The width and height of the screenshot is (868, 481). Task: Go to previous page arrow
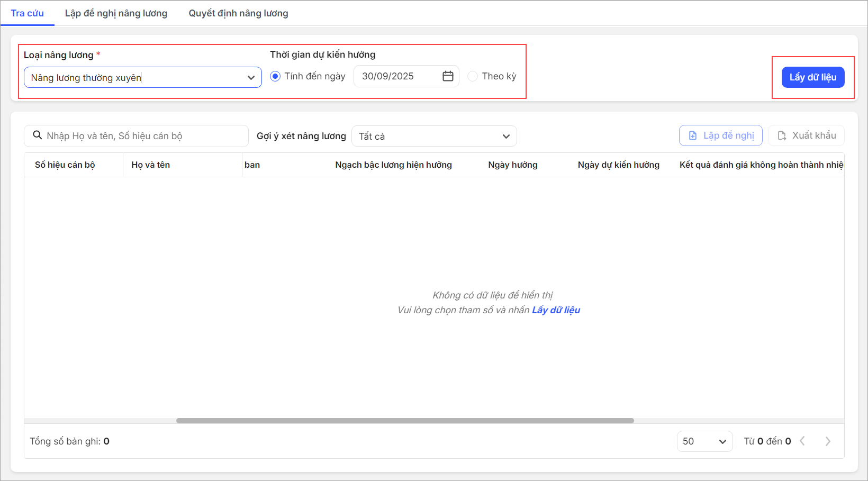[802, 441]
